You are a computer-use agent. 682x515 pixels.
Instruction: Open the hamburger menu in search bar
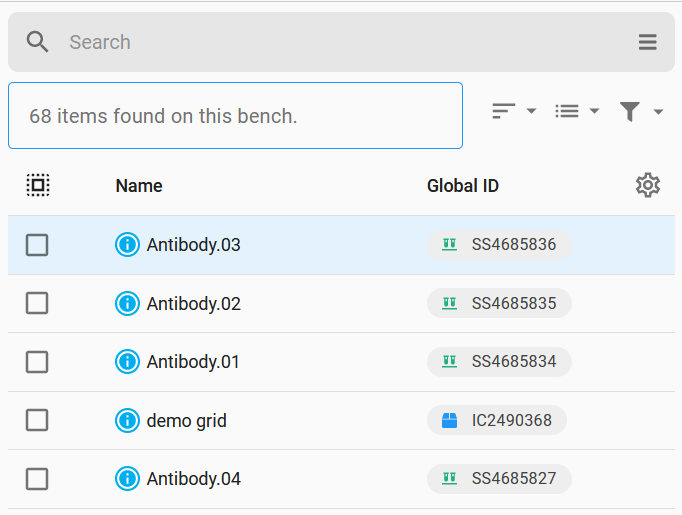pos(647,42)
